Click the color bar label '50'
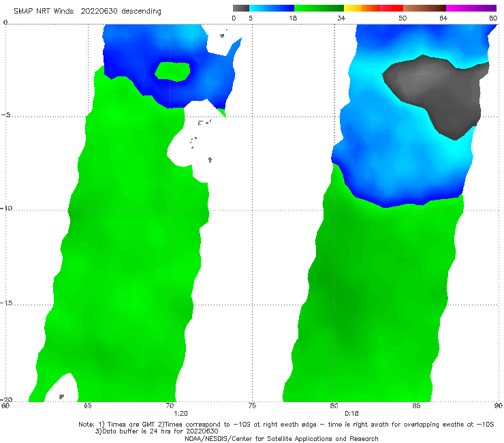The height and width of the screenshot is (443, 504). pos(403,18)
